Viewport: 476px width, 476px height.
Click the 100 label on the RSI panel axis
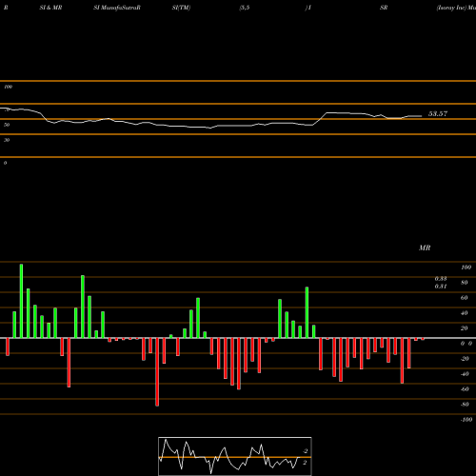pos(8,87)
